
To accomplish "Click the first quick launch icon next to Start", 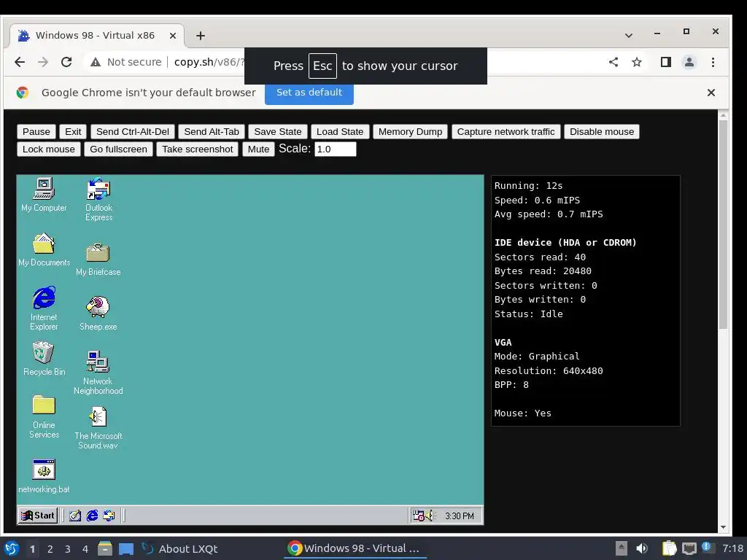I will pyautogui.click(x=75, y=516).
